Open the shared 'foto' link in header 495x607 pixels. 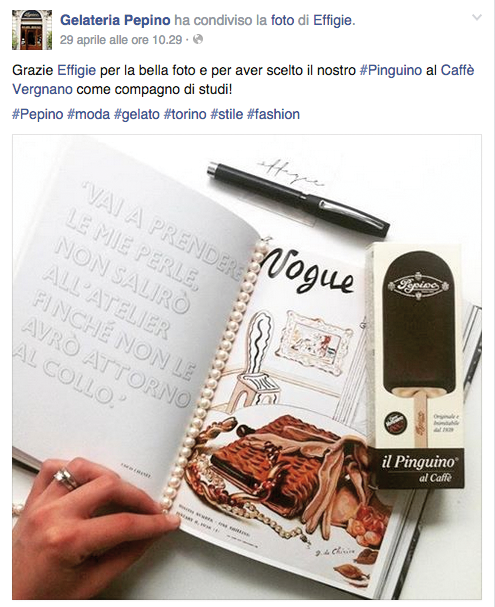[283, 20]
